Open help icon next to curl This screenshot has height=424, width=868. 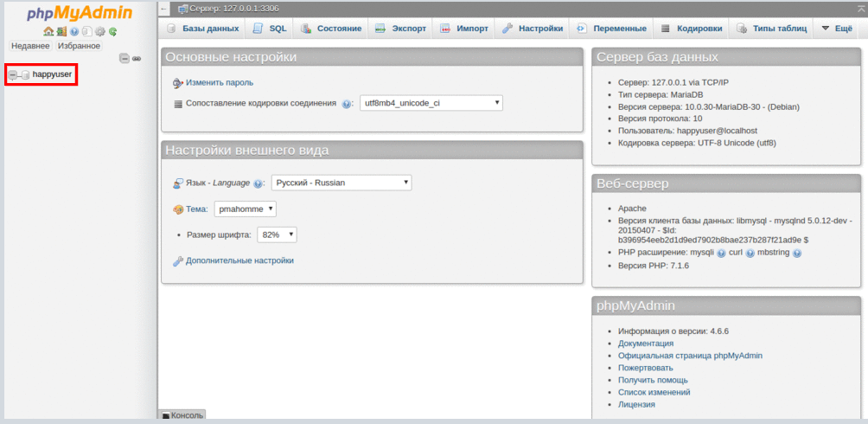750,253
